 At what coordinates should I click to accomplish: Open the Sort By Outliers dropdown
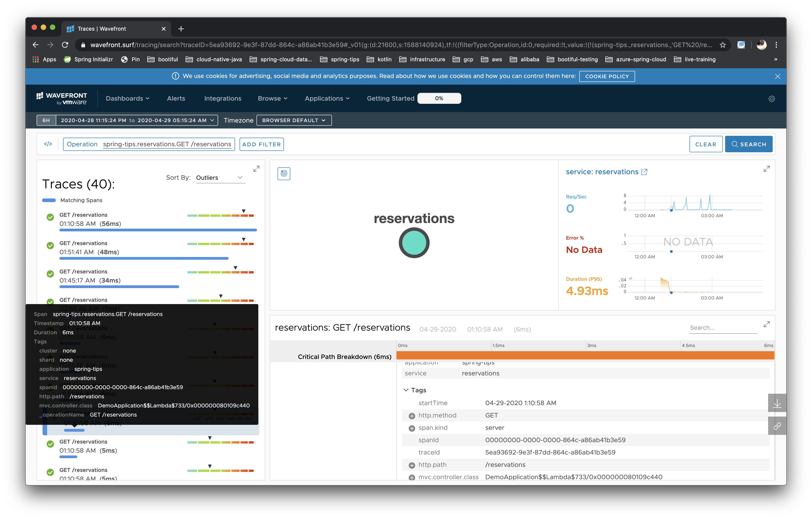click(x=220, y=178)
